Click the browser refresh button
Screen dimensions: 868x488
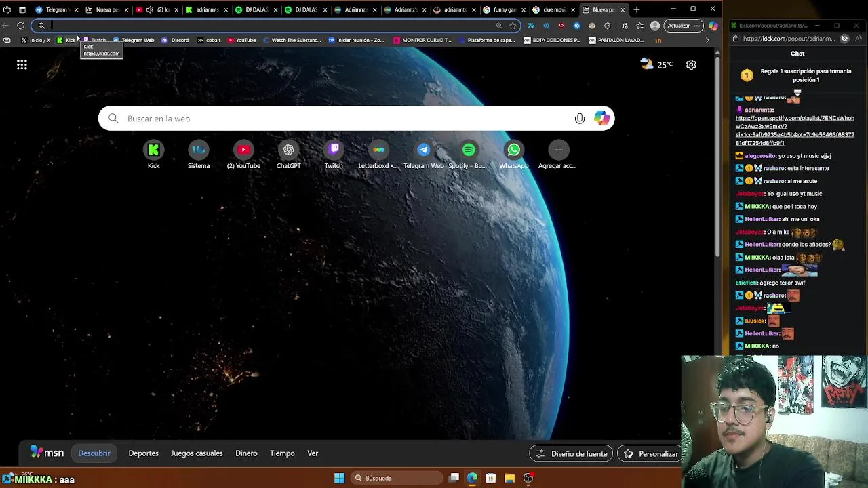click(x=21, y=26)
